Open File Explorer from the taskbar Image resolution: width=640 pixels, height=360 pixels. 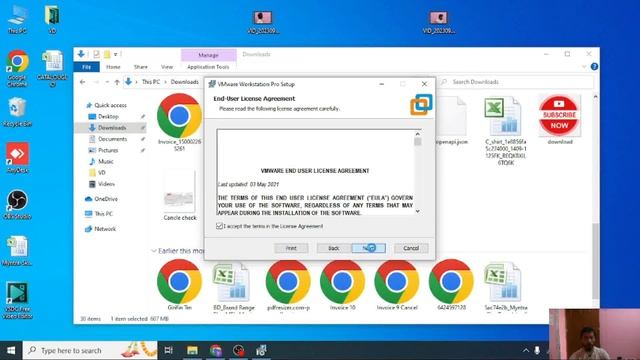tap(192, 350)
